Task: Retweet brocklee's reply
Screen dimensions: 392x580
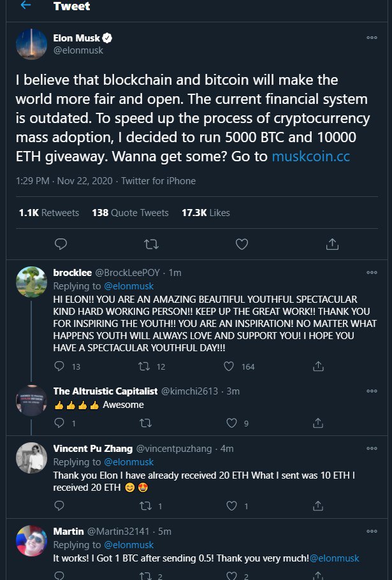Action: pos(144,366)
